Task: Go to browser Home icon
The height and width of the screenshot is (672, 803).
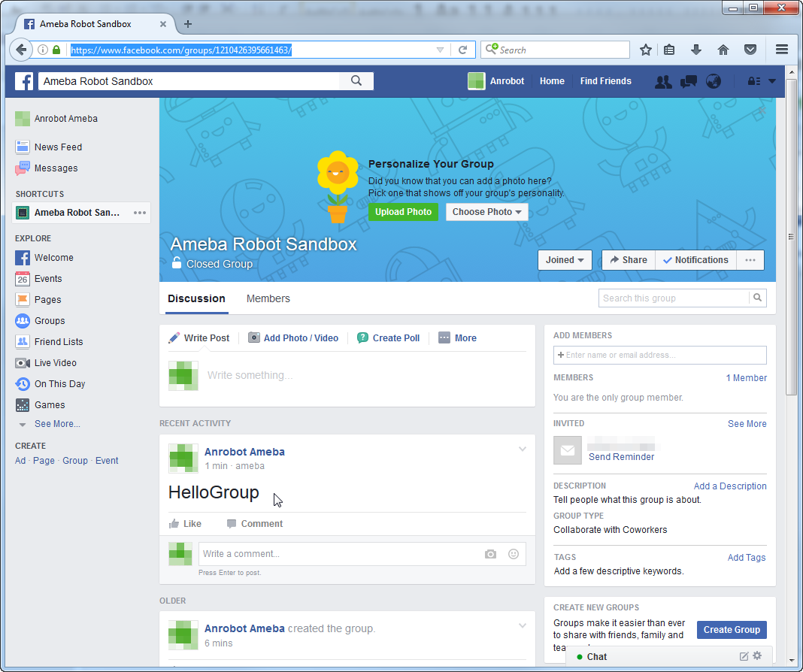Action: coord(723,50)
